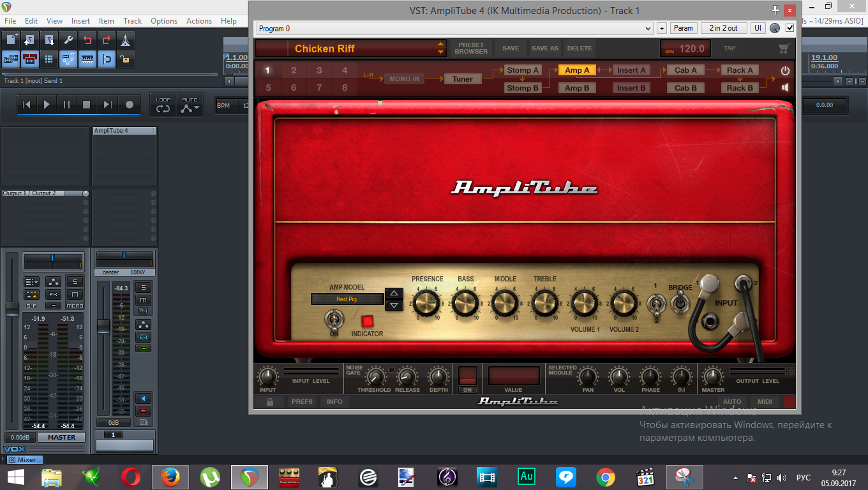
Task: Click the transport Stop button
Action: tap(87, 105)
